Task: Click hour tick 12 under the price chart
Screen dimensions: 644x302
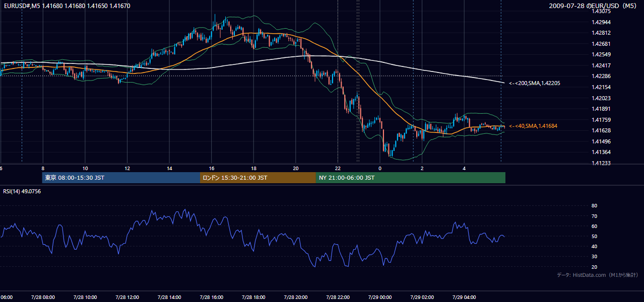Action: (x=127, y=169)
